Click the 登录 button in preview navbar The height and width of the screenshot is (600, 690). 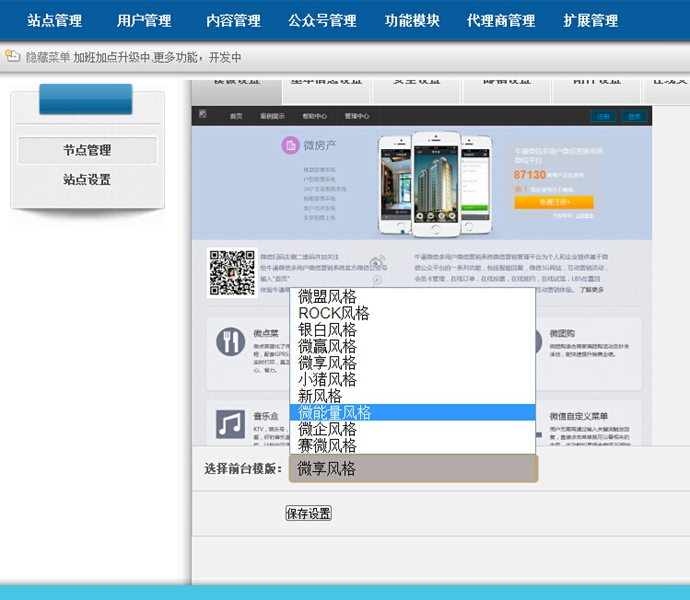point(634,117)
